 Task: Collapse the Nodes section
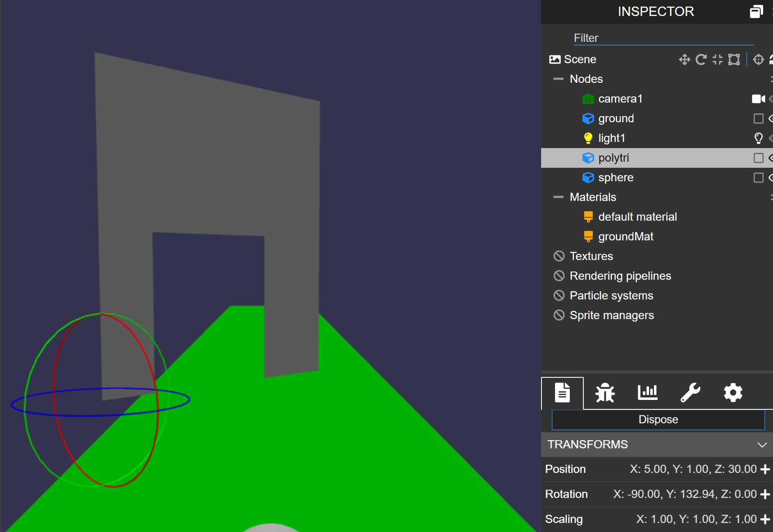pos(559,79)
